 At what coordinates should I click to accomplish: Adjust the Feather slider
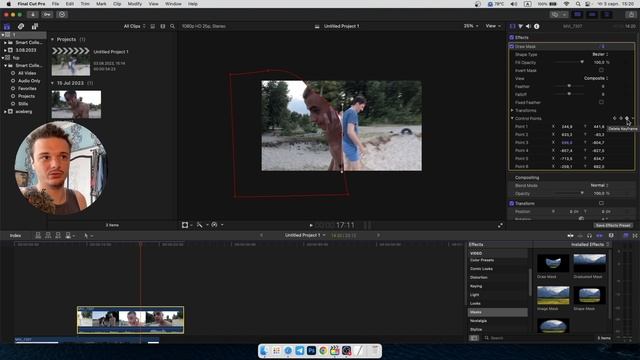pyautogui.click(x=569, y=86)
